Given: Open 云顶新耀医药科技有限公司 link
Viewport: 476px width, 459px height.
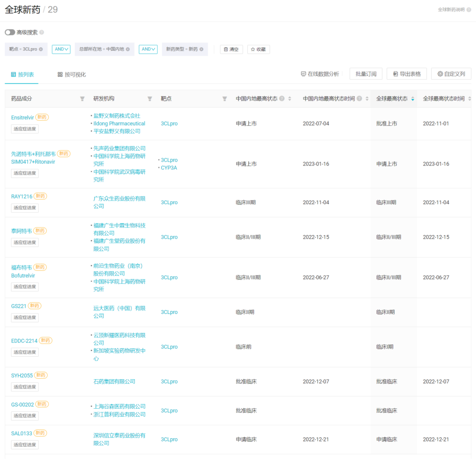Looking at the screenshot, I should point(119,339).
